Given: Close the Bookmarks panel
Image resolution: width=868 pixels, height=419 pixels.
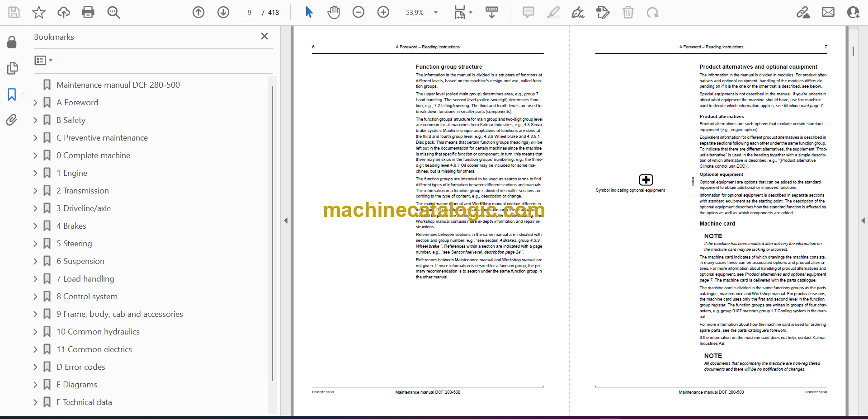Looking at the screenshot, I should point(264,36).
